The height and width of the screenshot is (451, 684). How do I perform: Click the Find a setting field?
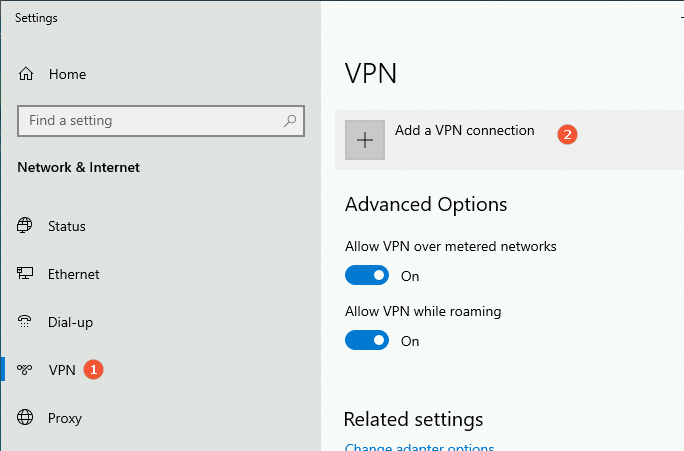pyautogui.click(x=161, y=121)
